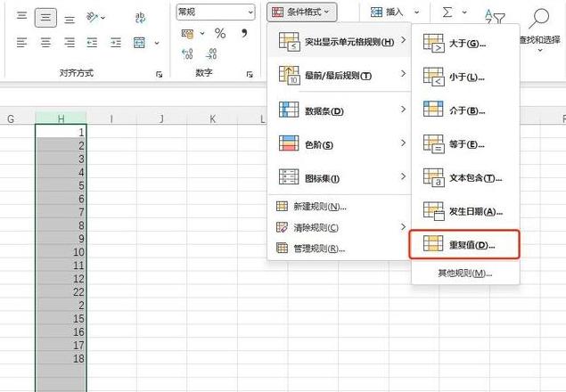The width and height of the screenshot is (566, 392).
Task: Decrease decimal places
Action: [x=211, y=53]
